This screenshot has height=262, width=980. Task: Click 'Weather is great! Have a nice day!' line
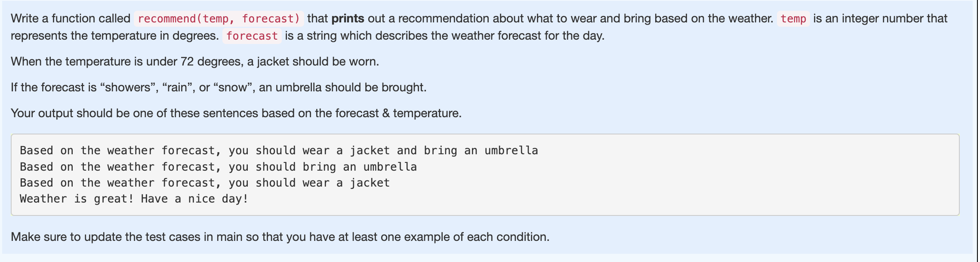point(134,199)
